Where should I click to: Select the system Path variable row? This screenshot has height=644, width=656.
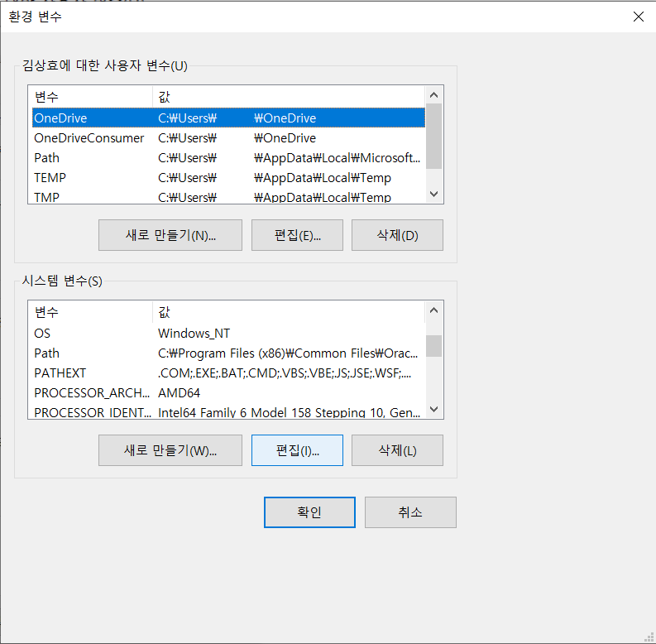[228, 353]
